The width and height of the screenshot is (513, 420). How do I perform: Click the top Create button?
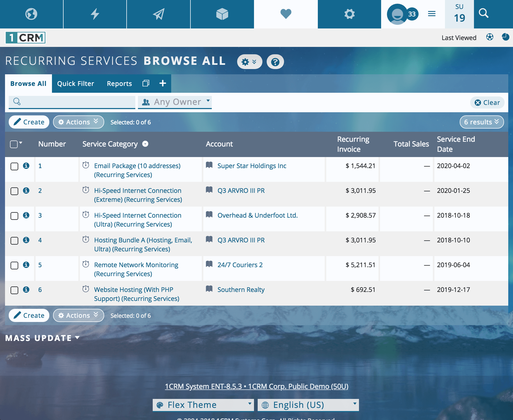coord(29,122)
